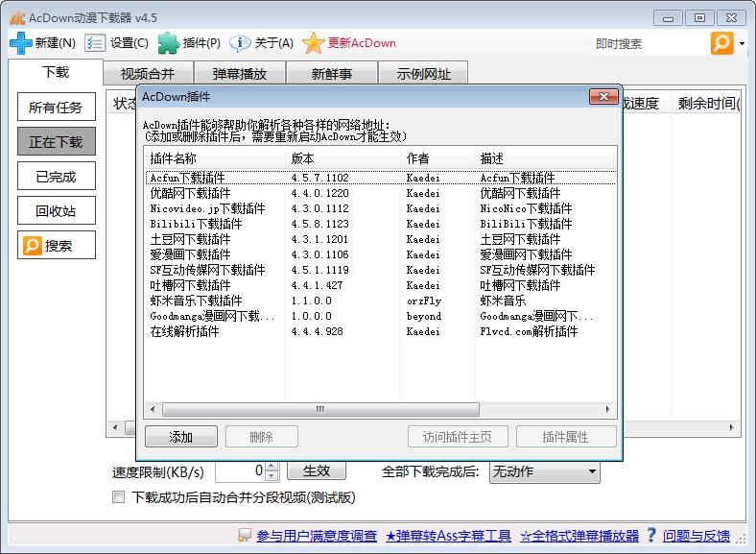Click the survey icon in status bar

(x=246, y=536)
